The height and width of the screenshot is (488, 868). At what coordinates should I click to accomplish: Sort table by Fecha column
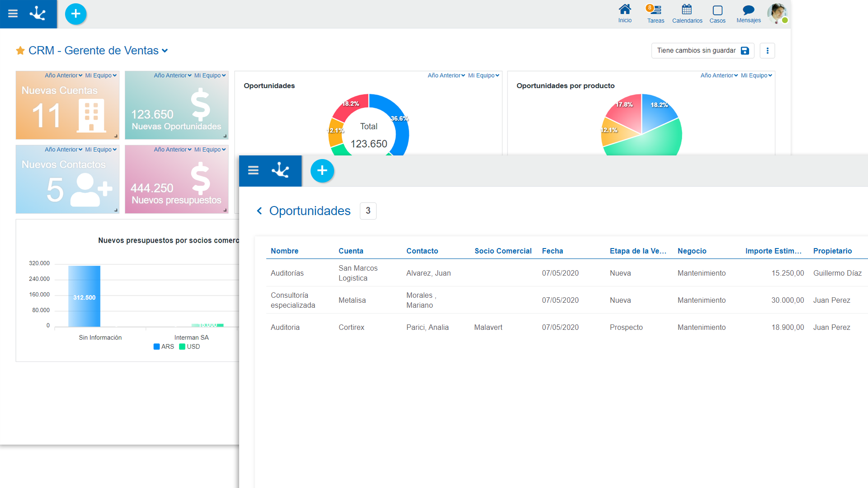(x=552, y=251)
